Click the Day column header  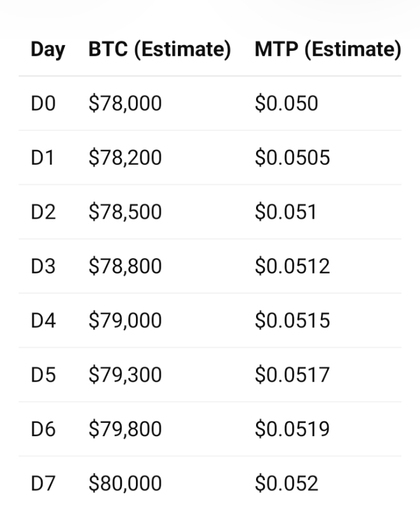48,50
